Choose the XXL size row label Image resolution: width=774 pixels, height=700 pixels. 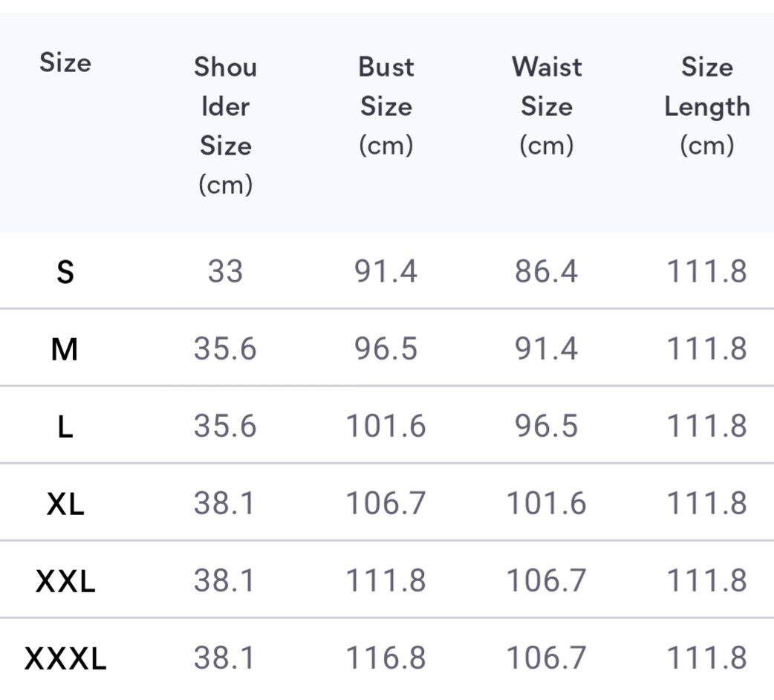65,581
